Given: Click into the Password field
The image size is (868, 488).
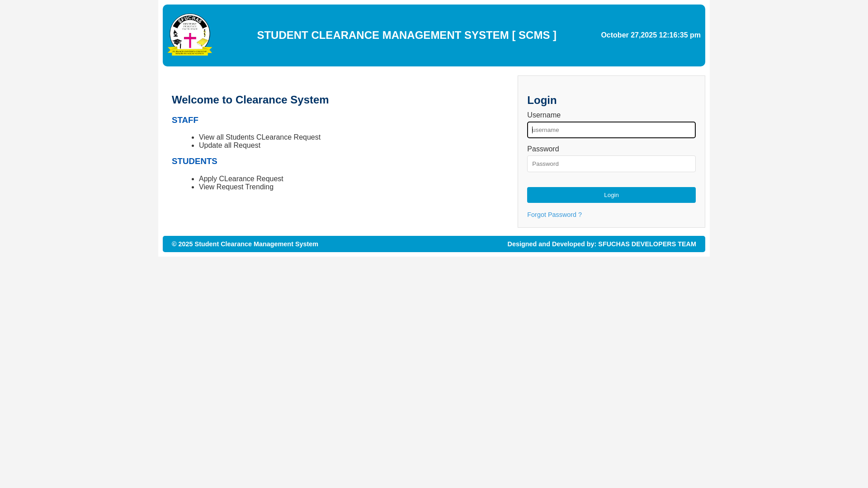Looking at the screenshot, I should 611,164.
